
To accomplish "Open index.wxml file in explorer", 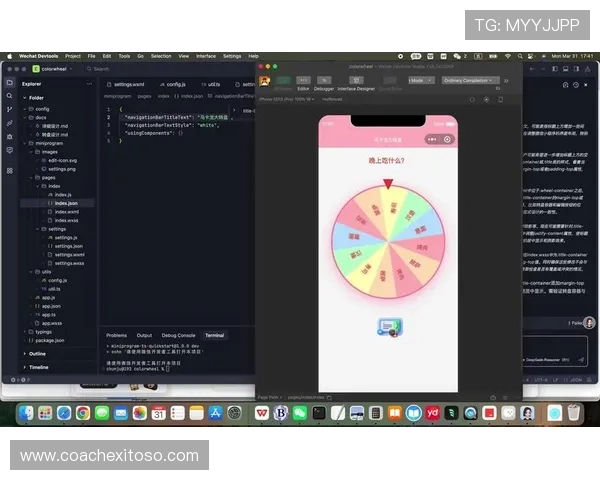I will (66, 211).
